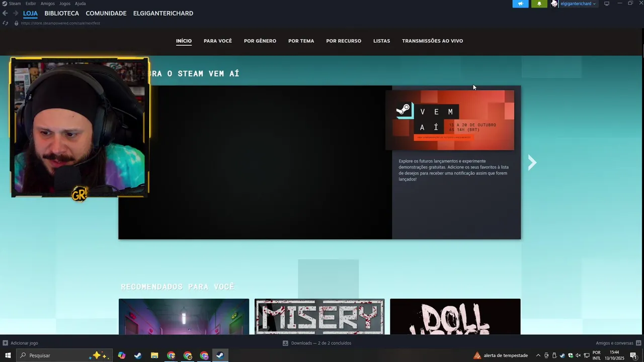The height and width of the screenshot is (362, 644).
Task: Go back with the Steam back arrow
Action: click(5, 14)
